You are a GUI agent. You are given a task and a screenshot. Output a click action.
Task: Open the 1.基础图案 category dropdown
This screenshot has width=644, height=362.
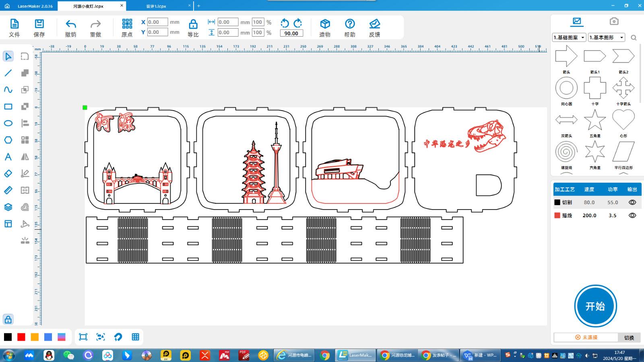click(569, 37)
